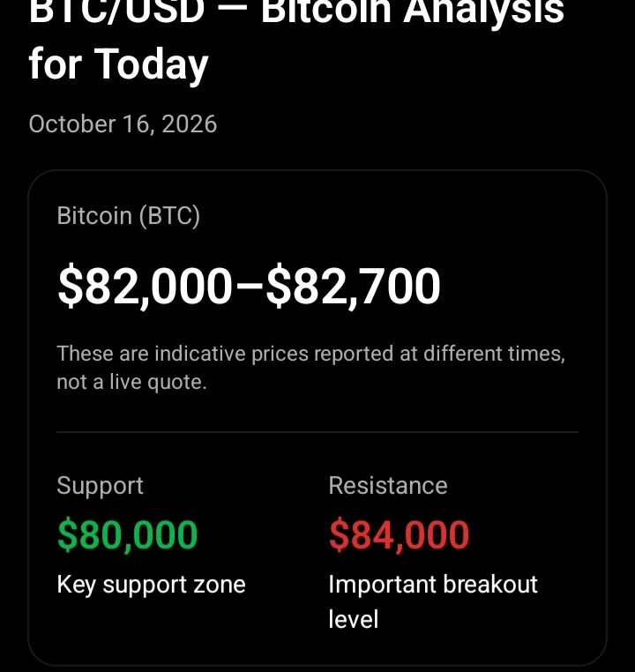Screen dimensions: 635x672
Task: Tap the word Today in the title
Action: click(151, 64)
